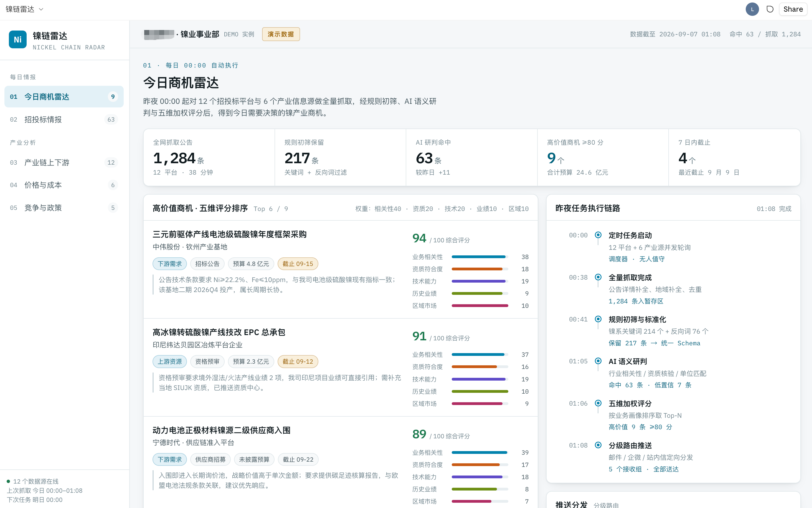The image size is (812, 508).
Task: Click the 截止 09-12 deadline tag
Action: pos(298,361)
